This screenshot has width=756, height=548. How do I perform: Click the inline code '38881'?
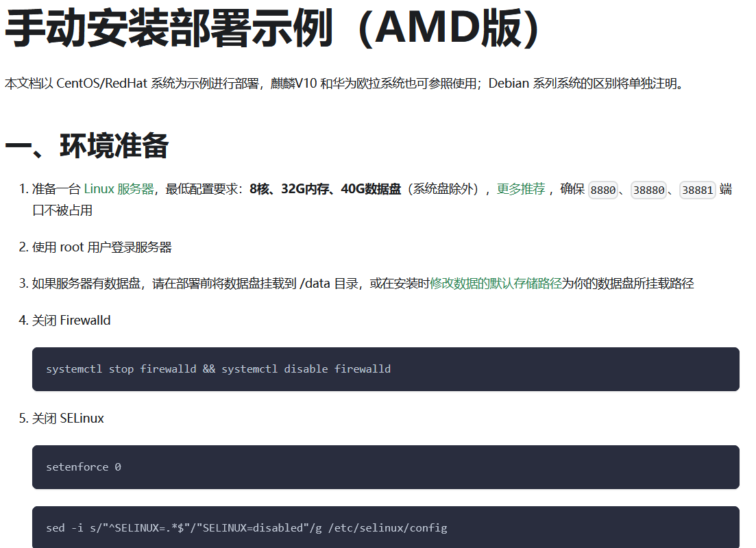(697, 190)
